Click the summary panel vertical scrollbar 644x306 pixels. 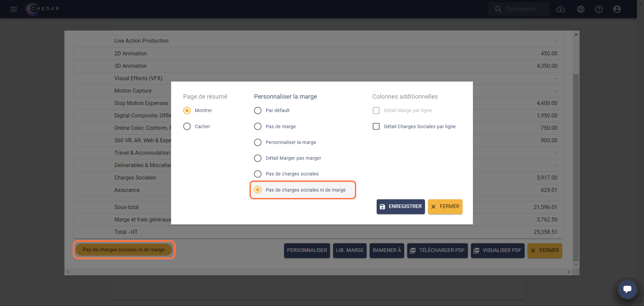[576, 167]
